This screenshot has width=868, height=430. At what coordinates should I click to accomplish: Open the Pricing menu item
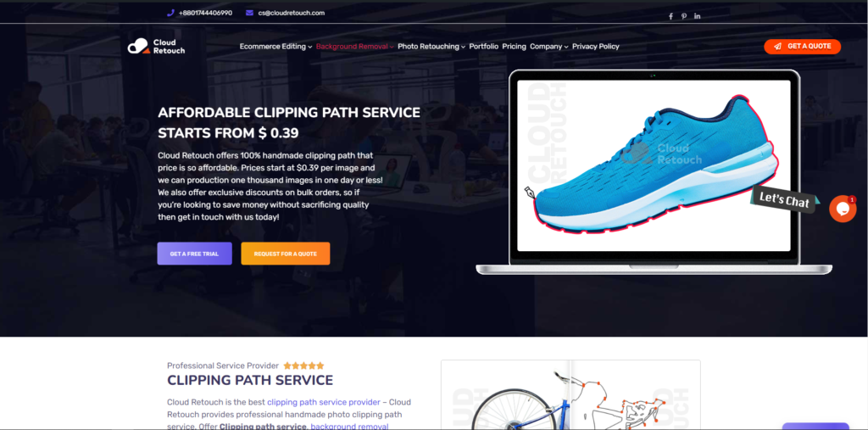pos(515,47)
